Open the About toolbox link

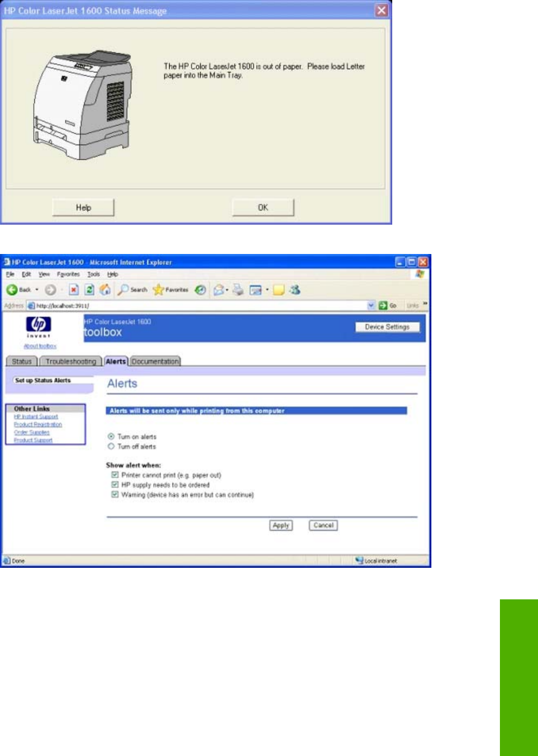coord(40,346)
